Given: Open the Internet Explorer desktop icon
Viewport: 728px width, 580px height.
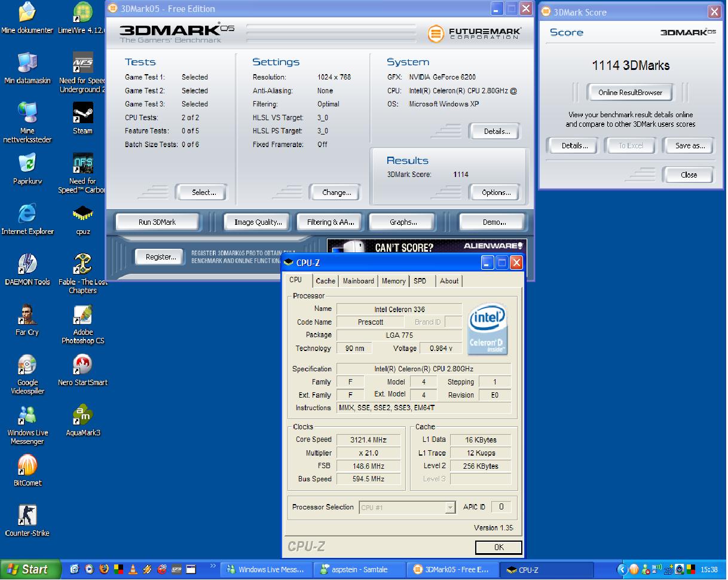Looking at the screenshot, I should pyautogui.click(x=27, y=219).
